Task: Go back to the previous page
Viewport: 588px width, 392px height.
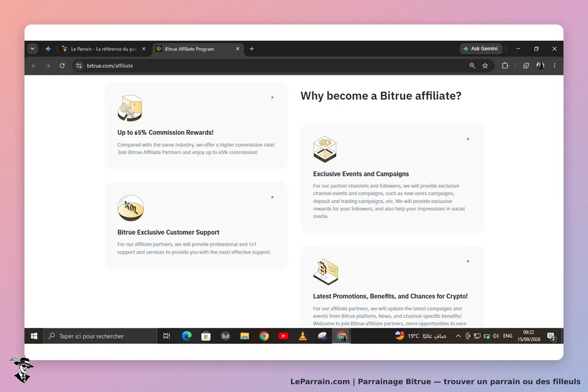Action: point(34,66)
